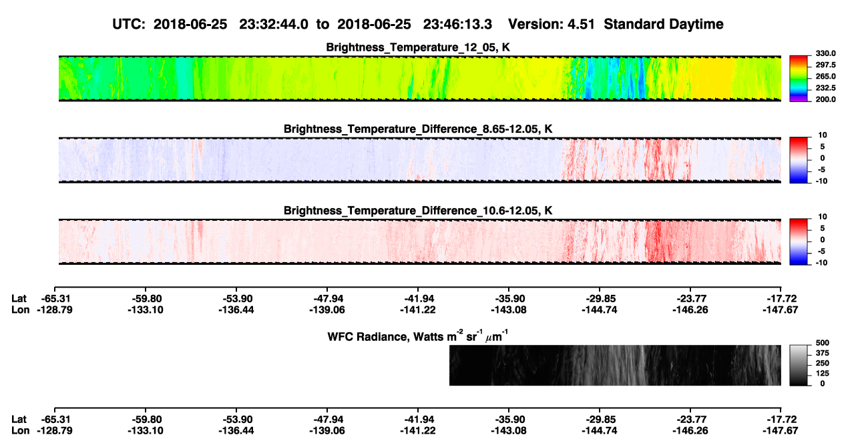
Task: Click lower axis longitude -147.67 label
Action: click(x=781, y=430)
